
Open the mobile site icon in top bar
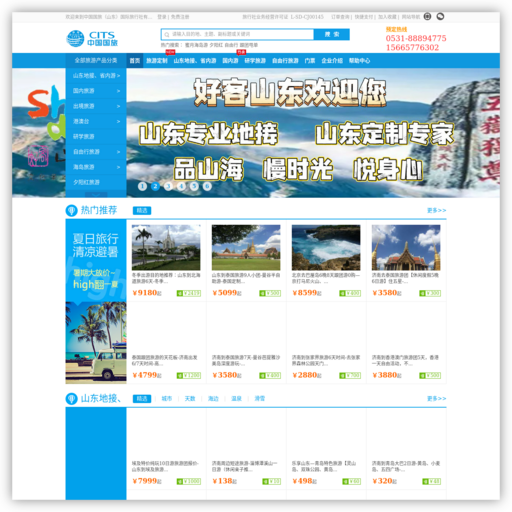(x=427, y=16)
